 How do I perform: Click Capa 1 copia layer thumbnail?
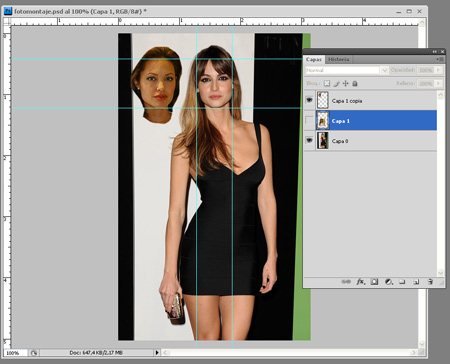click(322, 100)
